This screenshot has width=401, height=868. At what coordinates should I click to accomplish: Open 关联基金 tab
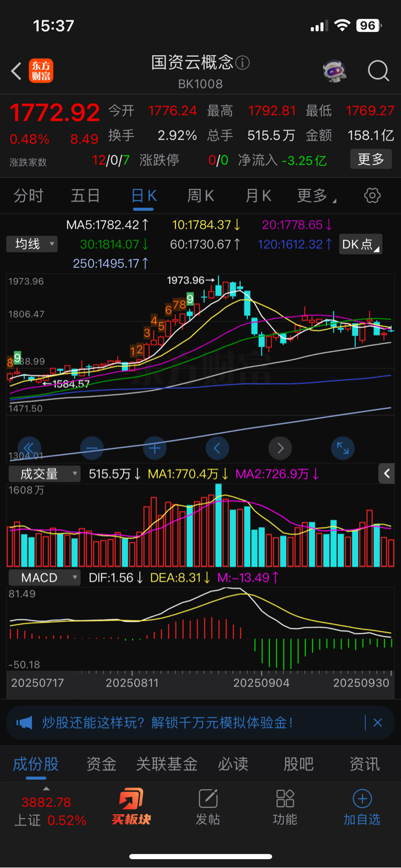click(x=167, y=764)
